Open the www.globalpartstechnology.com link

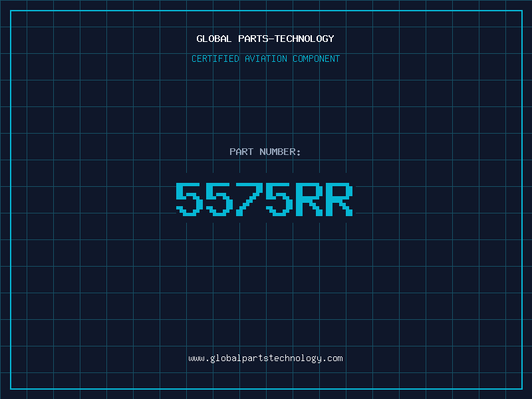[265, 358]
